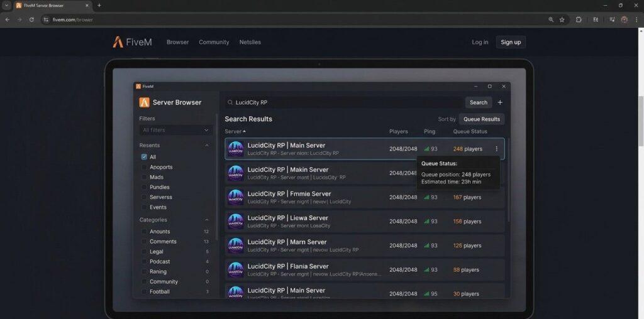Click the Fmmie Server avatar icon
Viewport: 644px width, 319px height.
236,197
